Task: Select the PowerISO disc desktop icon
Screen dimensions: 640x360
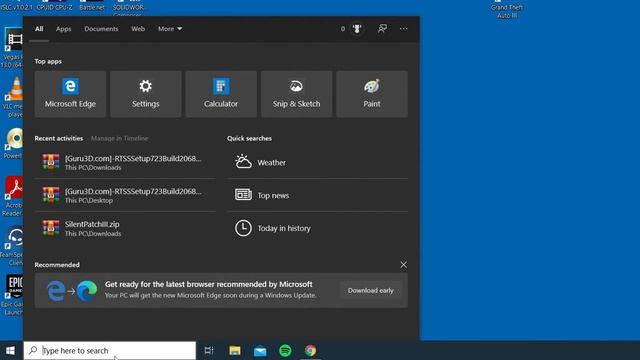Action: (13, 144)
